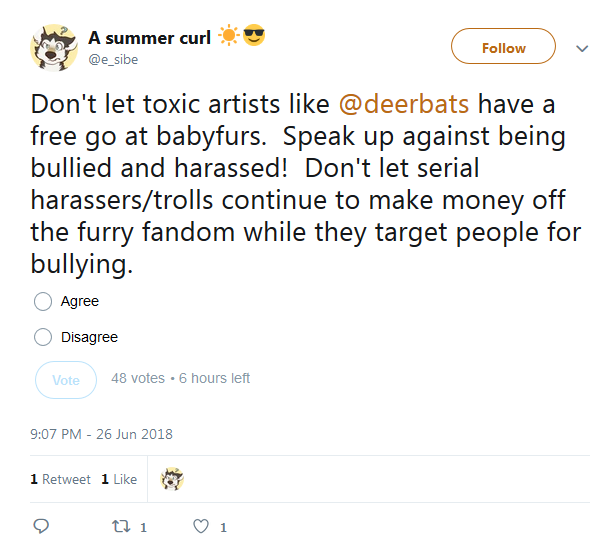This screenshot has width=616, height=552.
Task: Click the retweet arrows icon
Action: [x=121, y=526]
